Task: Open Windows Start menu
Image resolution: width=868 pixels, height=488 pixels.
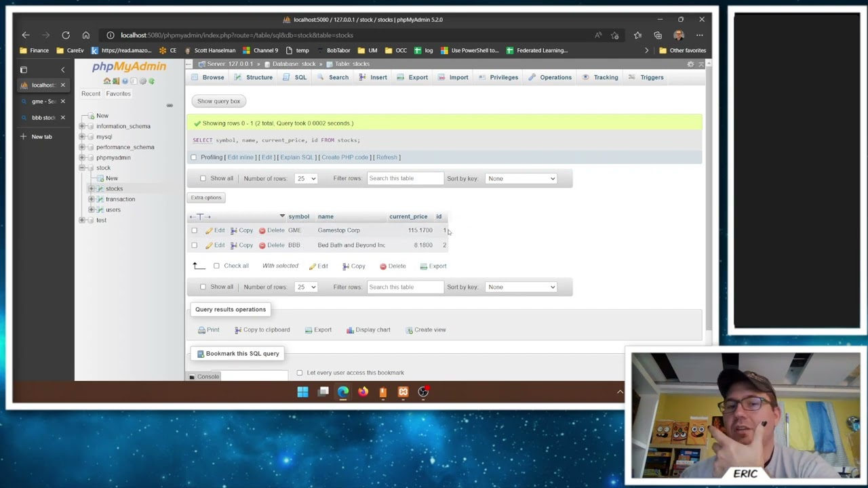Action: 302,392
